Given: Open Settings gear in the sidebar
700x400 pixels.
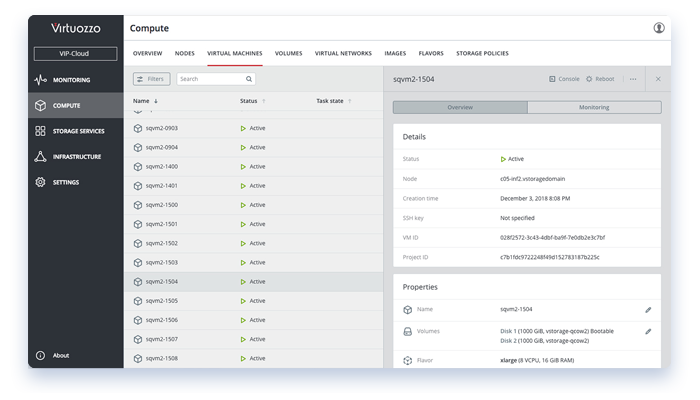Looking at the screenshot, I should (40, 182).
